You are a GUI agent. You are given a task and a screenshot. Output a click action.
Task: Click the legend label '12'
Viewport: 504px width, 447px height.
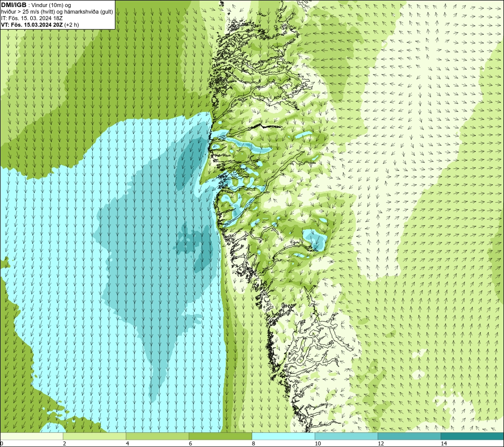pyautogui.click(x=381, y=443)
